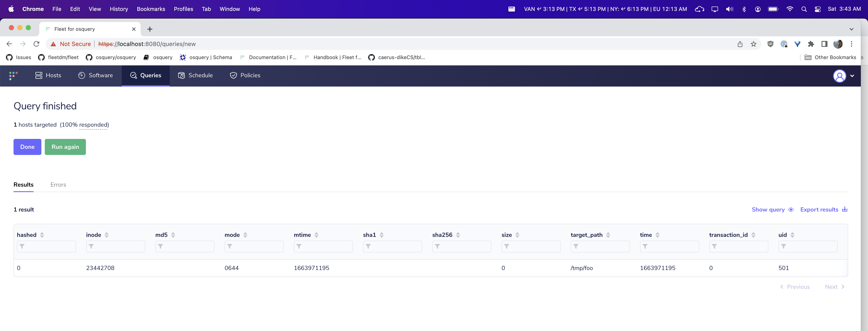This screenshot has height=331, width=868.
Task: Reload the page with the refresh icon
Action: click(36, 44)
